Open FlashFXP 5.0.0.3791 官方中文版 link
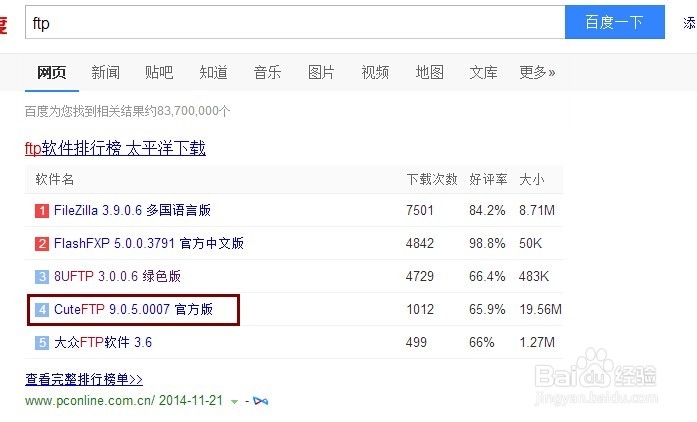 pos(148,243)
